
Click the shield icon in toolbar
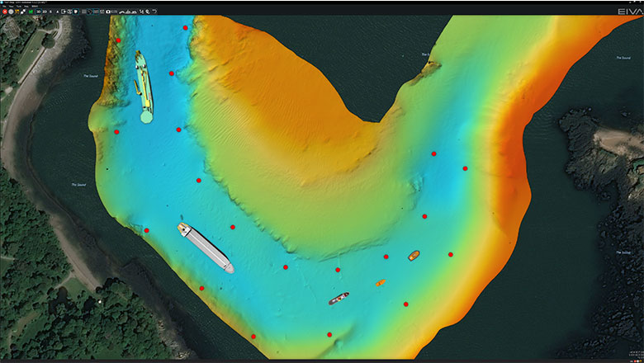(76, 12)
